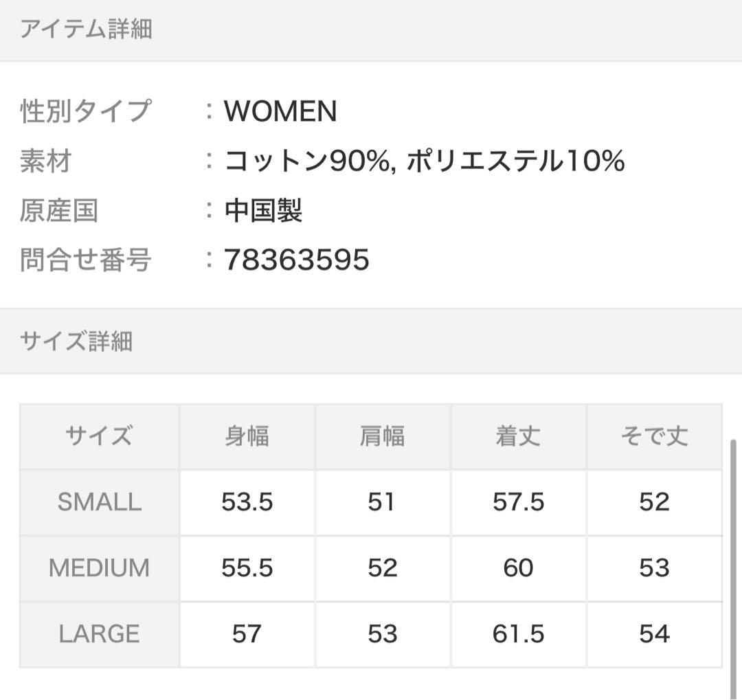Click the 着丈 column header
Viewport: 742px width, 700px height.
(x=518, y=436)
